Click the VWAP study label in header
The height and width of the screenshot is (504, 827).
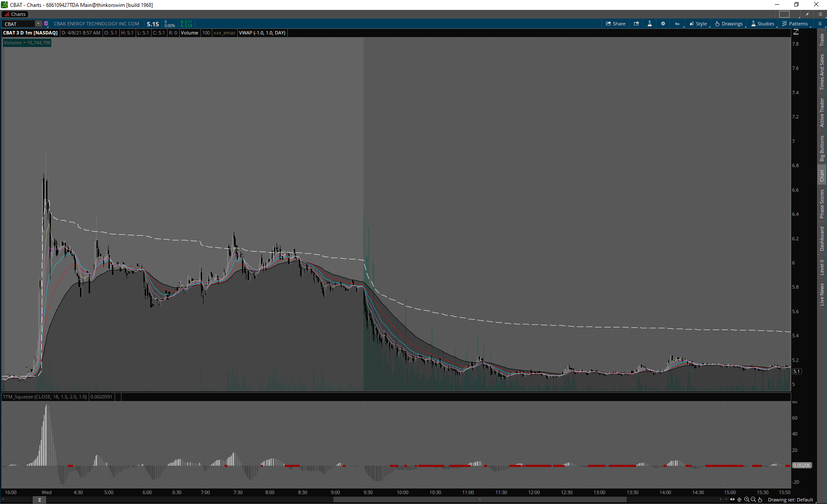[x=262, y=33]
